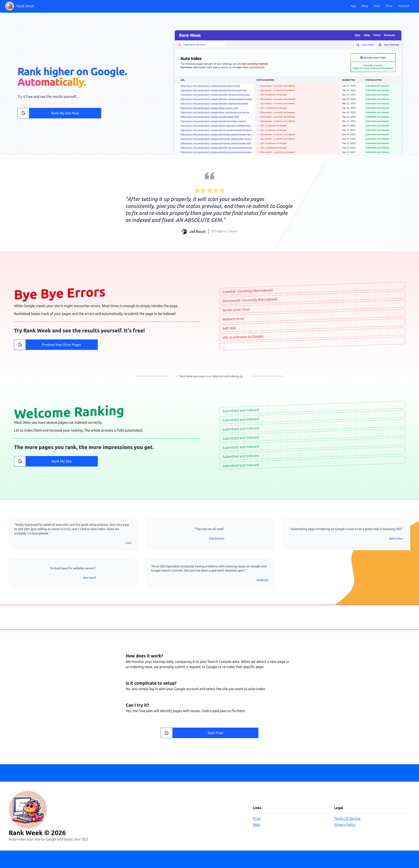Switch to Auto Sitemap tab in the preview
The image size is (419, 868).
point(389,45)
